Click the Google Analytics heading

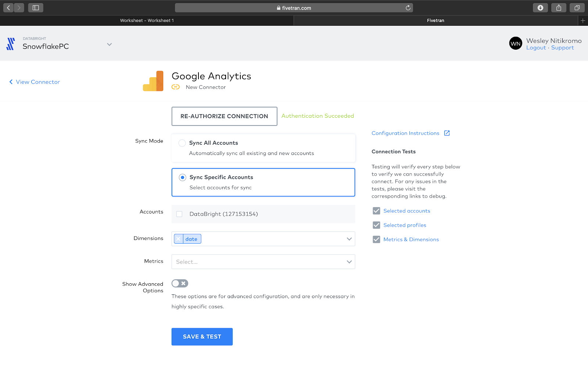tap(211, 76)
